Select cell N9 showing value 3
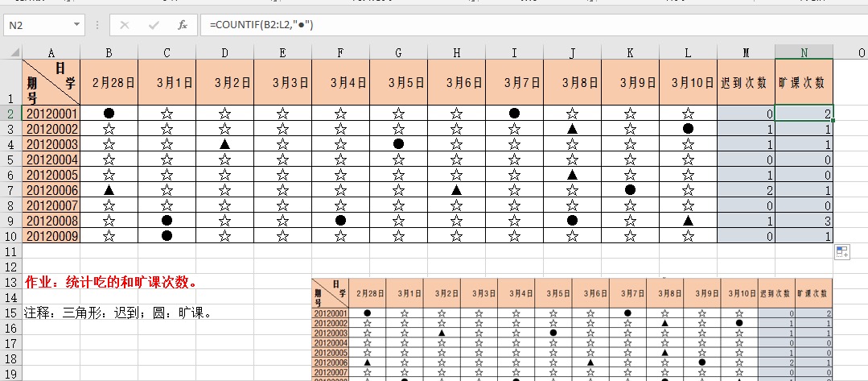 coord(804,220)
